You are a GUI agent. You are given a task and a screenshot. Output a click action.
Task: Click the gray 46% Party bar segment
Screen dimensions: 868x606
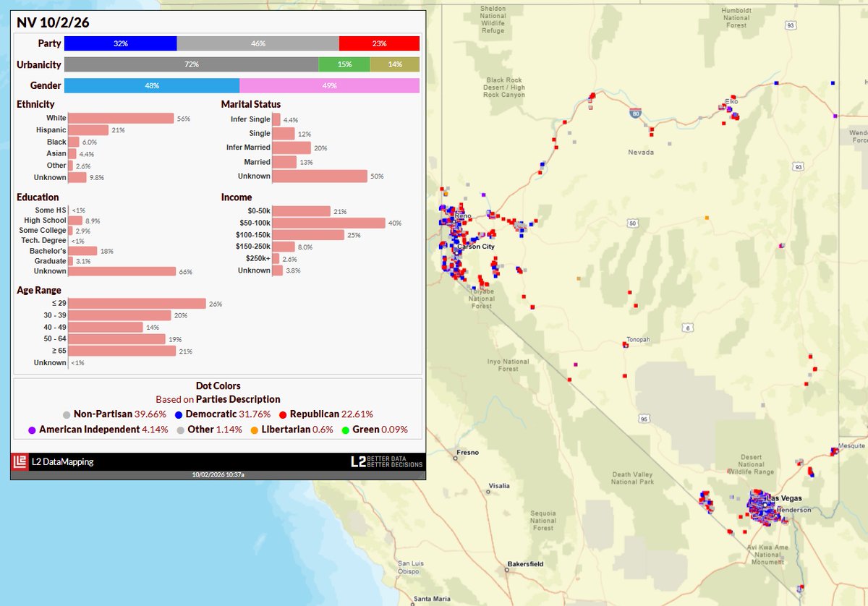tap(258, 43)
